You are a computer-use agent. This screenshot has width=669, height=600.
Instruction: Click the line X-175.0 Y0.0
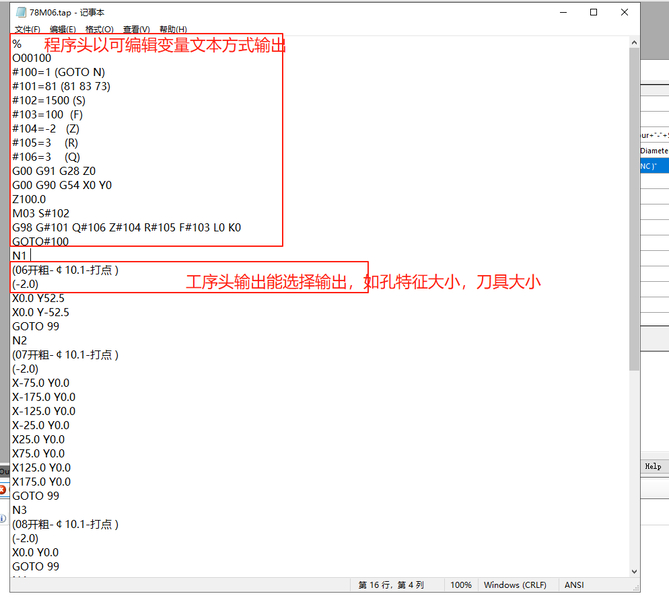point(44,396)
